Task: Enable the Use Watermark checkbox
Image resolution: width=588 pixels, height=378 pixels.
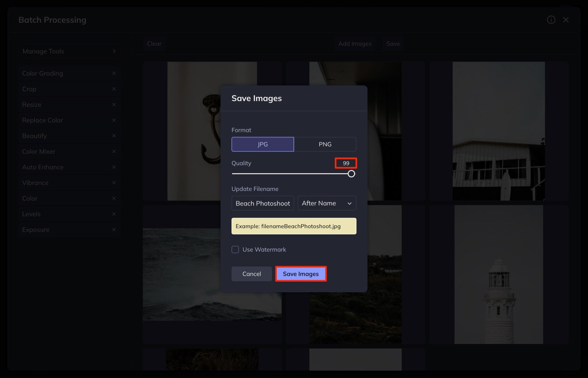Action: 235,249
